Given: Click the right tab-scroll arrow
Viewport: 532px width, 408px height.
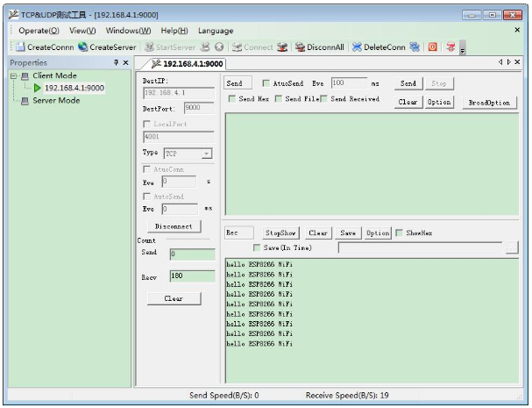Looking at the screenshot, I should (508, 61).
